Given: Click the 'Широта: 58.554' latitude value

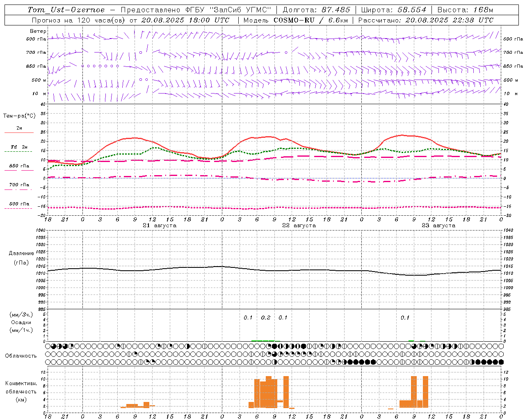Looking at the screenshot, I should pyautogui.click(x=394, y=10).
